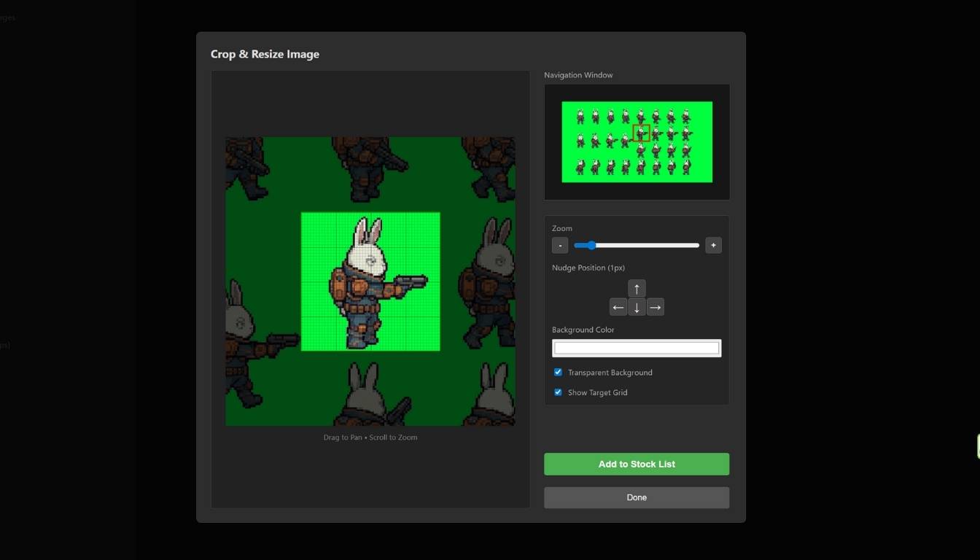Click the Done button
Image resolution: width=980 pixels, height=560 pixels.
(636, 497)
